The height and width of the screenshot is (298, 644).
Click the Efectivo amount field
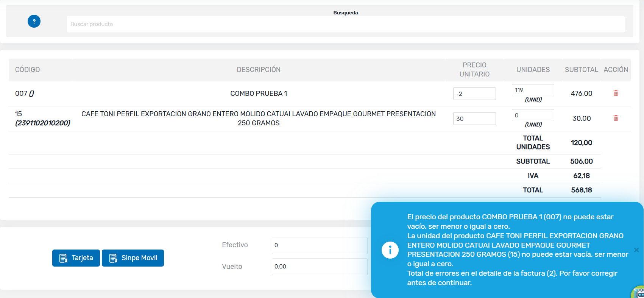319,245
